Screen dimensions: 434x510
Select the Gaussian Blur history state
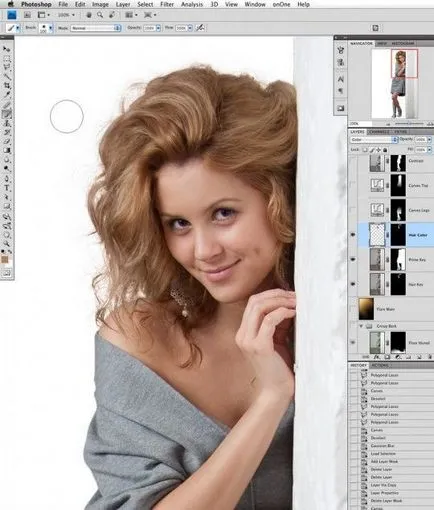tap(382, 446)
